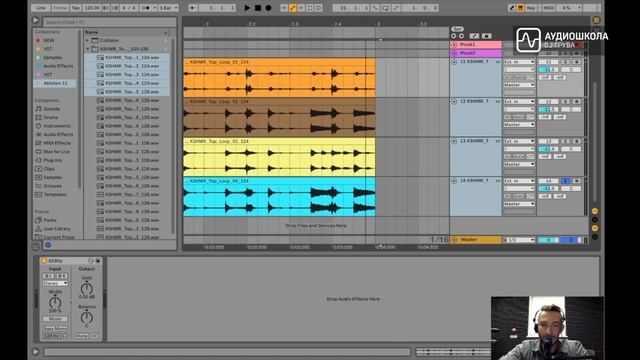Click track 12 volume value slider
The image size is (640, 360).
point(548,109)
